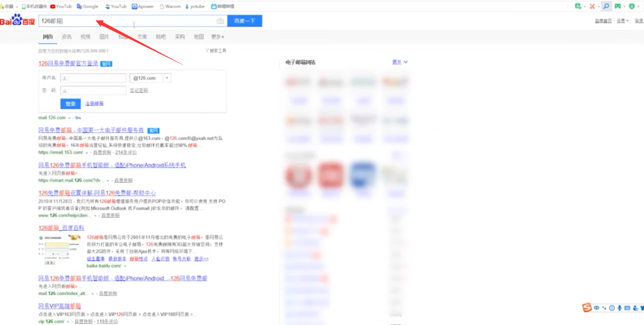Expand the 收藏 favorites dropdown arrow

[x=17, y=7]
